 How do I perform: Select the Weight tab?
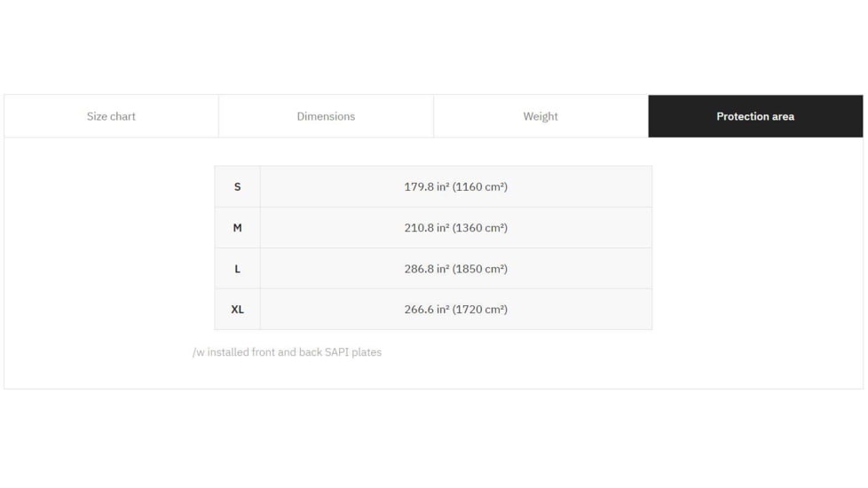541,116
